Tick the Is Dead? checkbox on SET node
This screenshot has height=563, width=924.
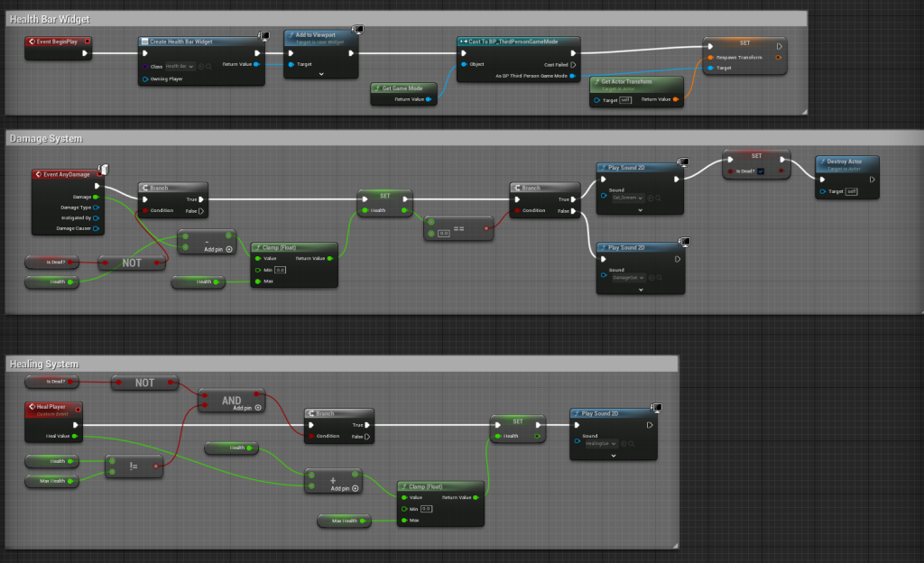tap(762, 171)
